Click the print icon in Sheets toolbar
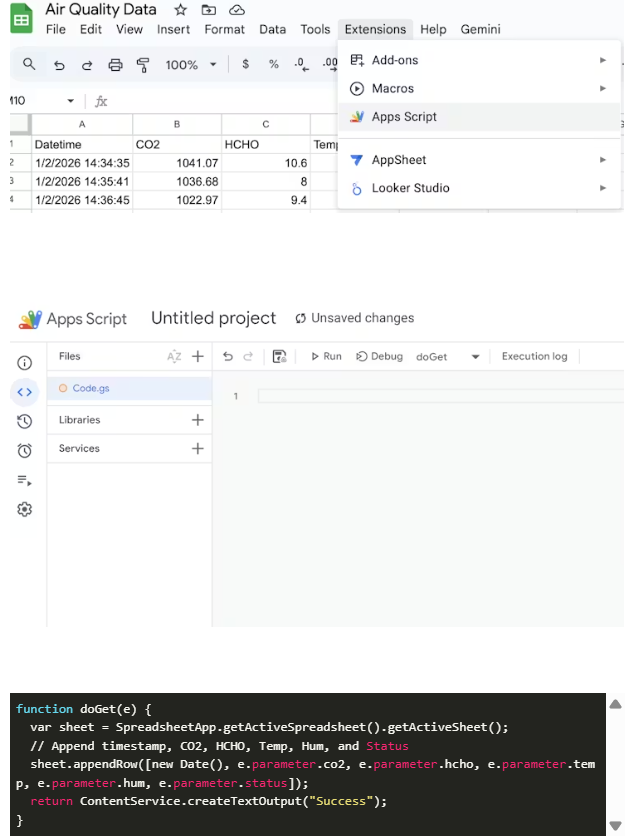The image size is (625, 840). tap(115, 65)
